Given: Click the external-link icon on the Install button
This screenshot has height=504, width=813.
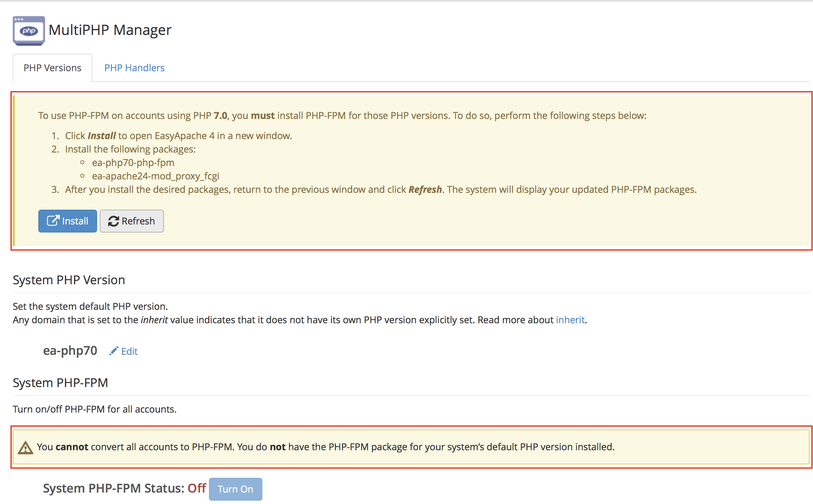Looking at the screenshot, I should pyautogui.click(x=53, y=221).
